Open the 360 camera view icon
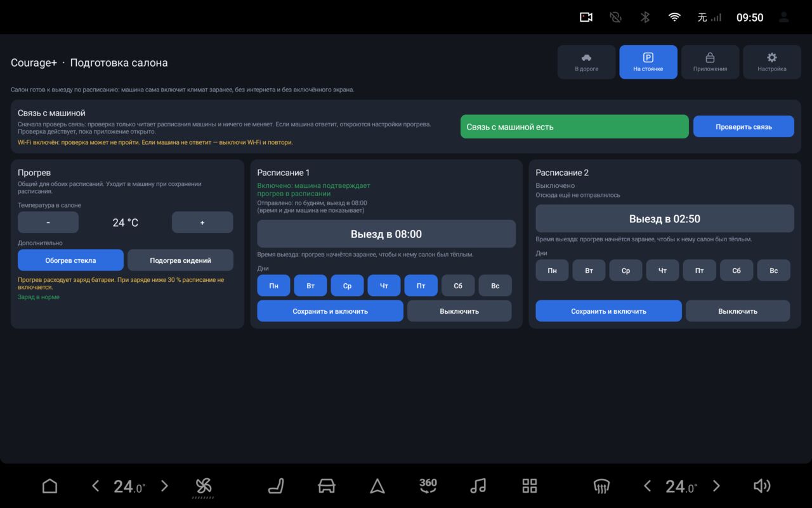The height and width of the screenshot is (508, 812). point(428,486)
